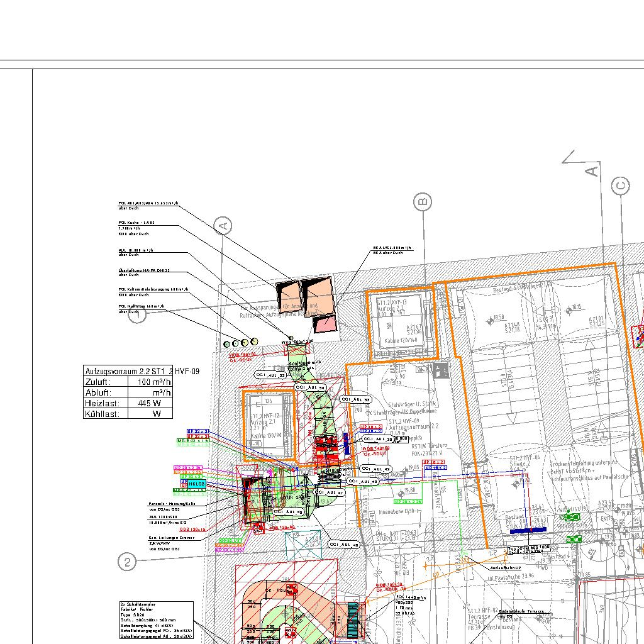Select the Zuluft 100 m³/h table cell
The height and width of the screenshot is (644, 644).
click(150, 382)
